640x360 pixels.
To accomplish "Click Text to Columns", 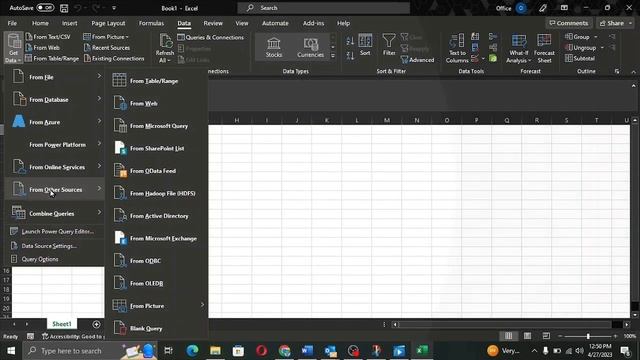I will 457,49.
